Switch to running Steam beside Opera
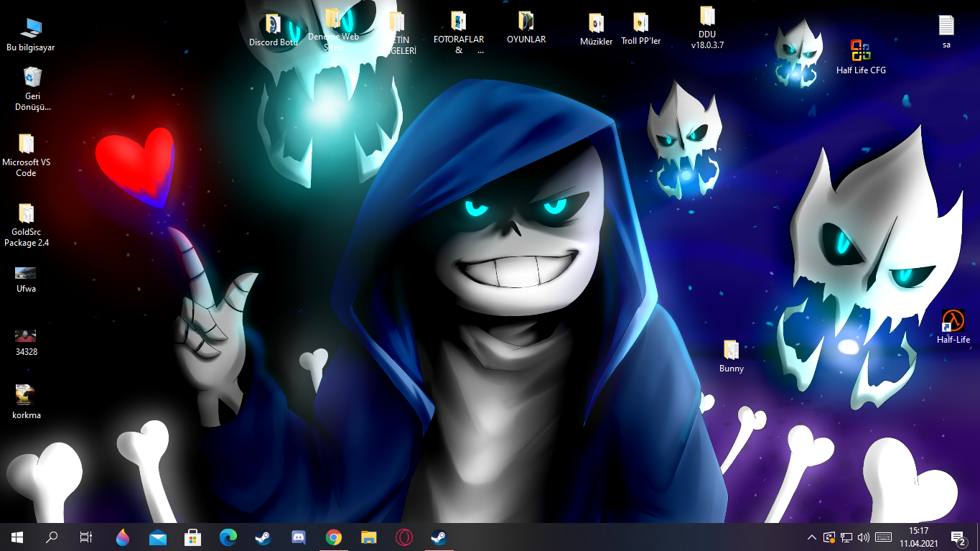 click(439, 537)
